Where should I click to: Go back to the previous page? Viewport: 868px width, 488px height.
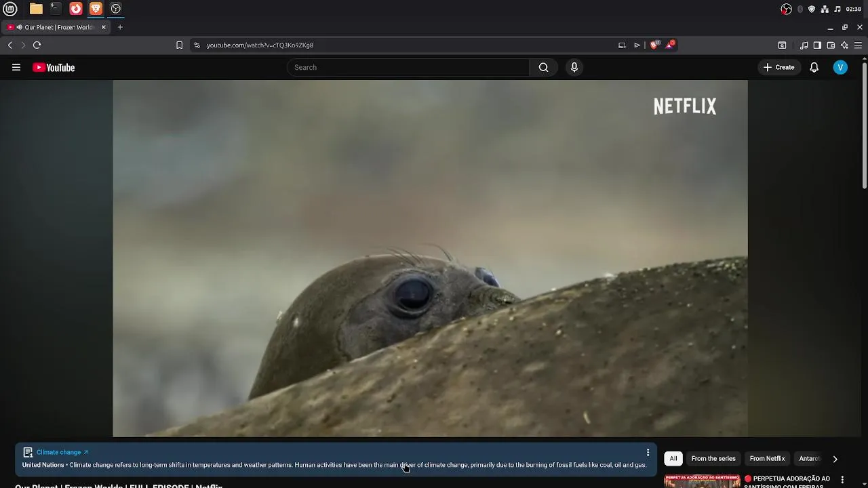point(9,45)
